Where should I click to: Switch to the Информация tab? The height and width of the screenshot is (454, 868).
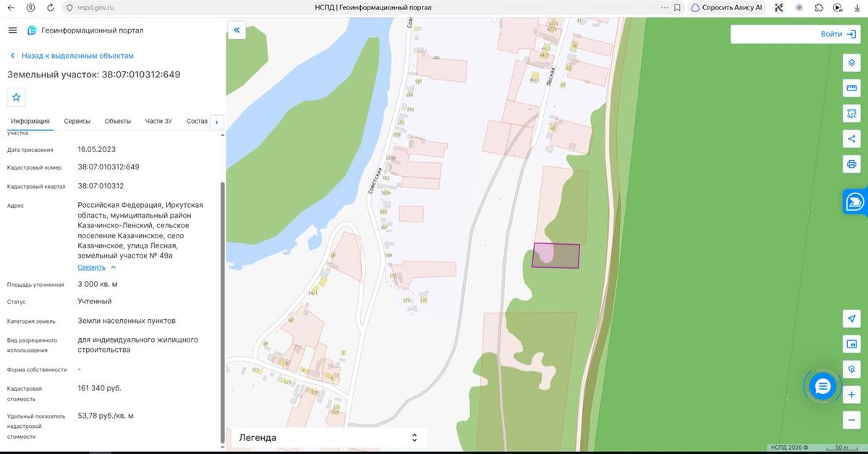pyautogui.click(x=30, y=121)
